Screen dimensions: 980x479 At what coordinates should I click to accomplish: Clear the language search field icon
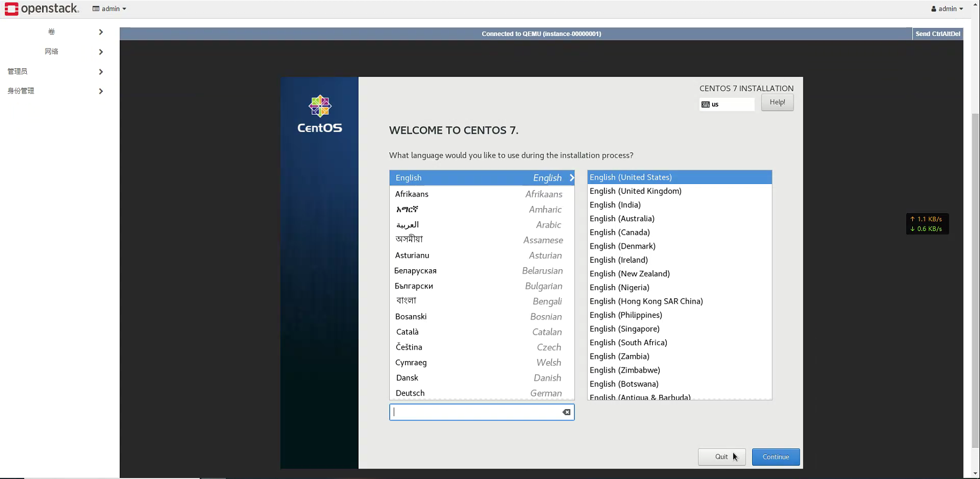click(567, 412)
